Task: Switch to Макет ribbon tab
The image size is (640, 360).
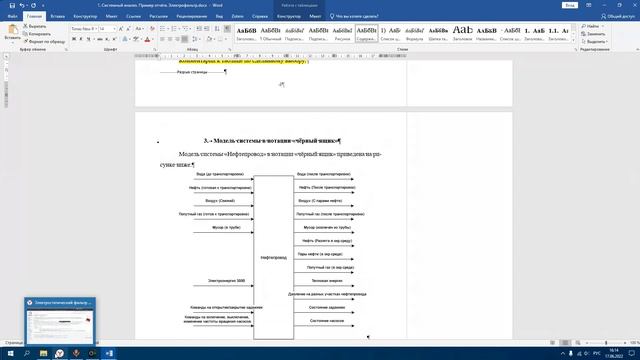Action: [x=111, y=16]
